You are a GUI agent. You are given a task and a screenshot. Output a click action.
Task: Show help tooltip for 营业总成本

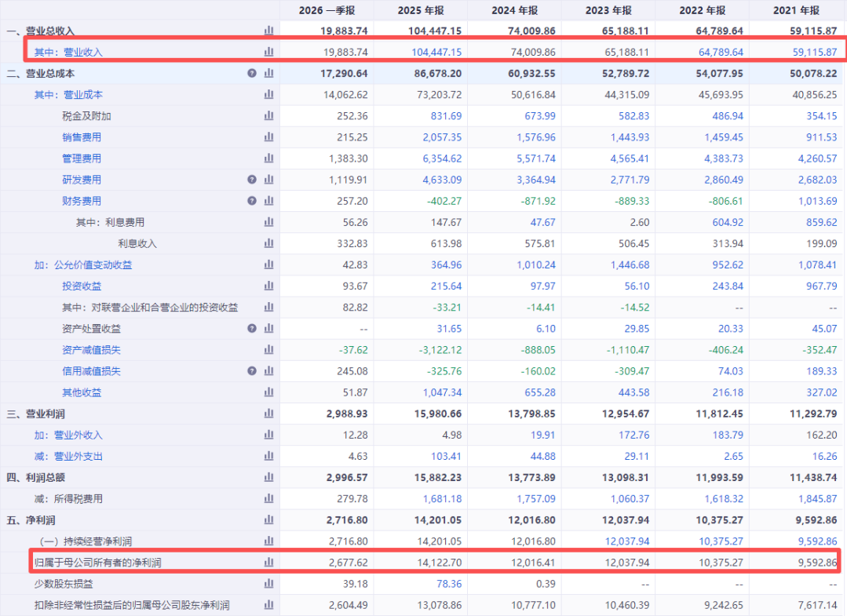pyautogui.click(x=252, y=74)
